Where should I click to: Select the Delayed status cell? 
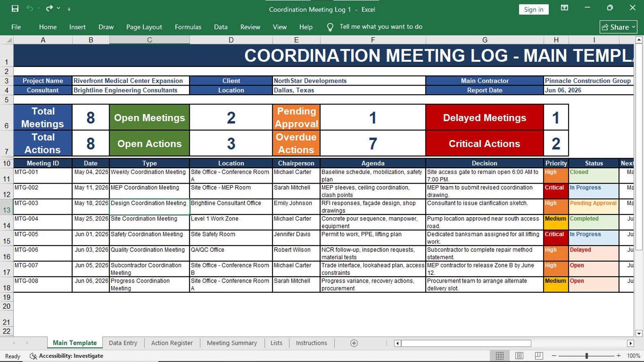pos(594,253)
